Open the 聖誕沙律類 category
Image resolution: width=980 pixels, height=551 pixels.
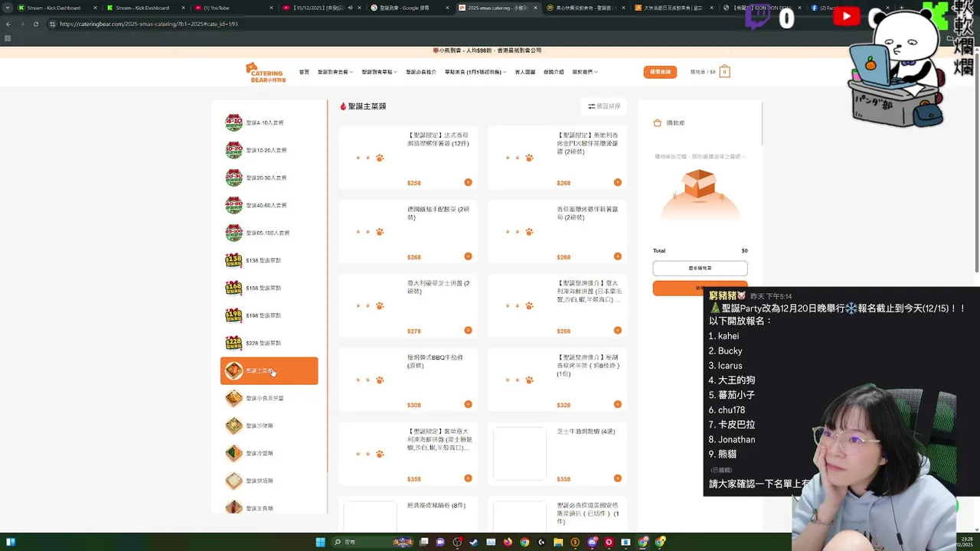pos(269,425)
